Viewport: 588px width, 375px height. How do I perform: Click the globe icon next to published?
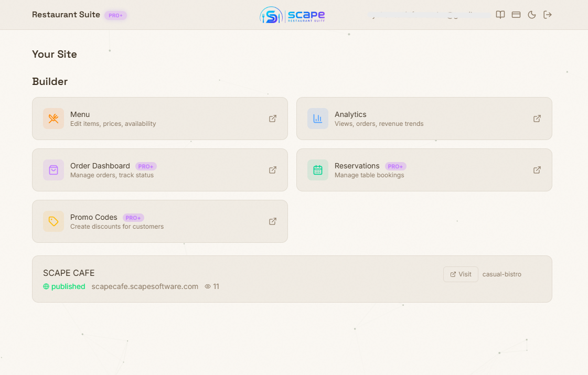pos(46,286)
